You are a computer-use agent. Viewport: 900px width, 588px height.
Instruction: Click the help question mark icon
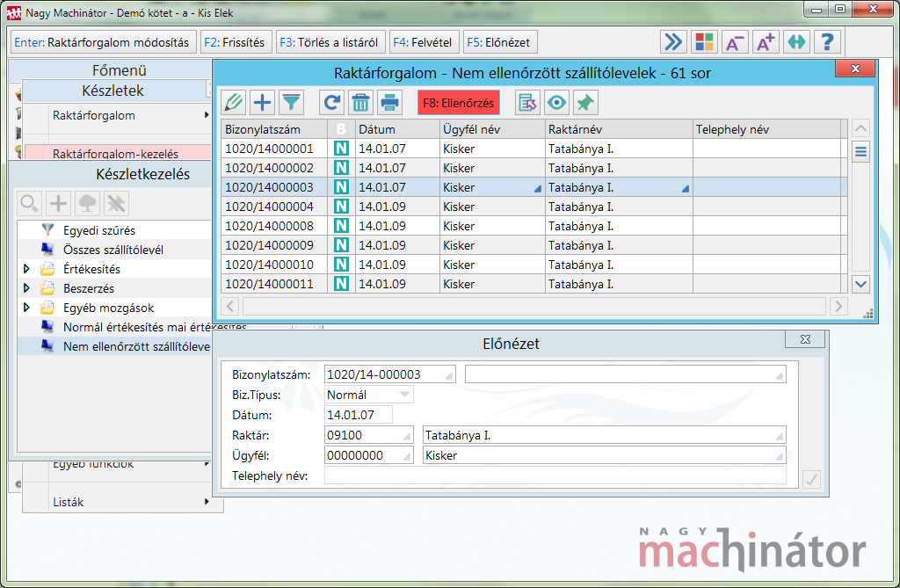tap(828, 42)
